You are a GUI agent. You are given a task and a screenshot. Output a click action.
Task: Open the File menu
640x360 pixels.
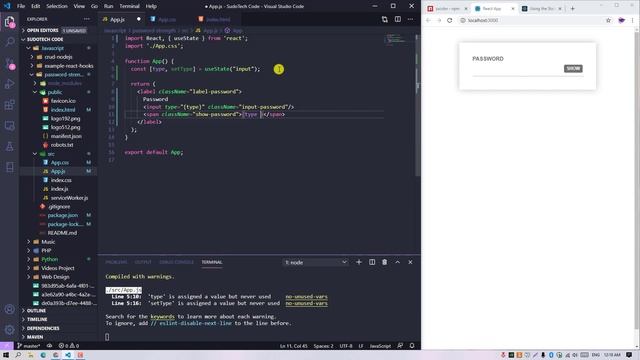point(21,6)
